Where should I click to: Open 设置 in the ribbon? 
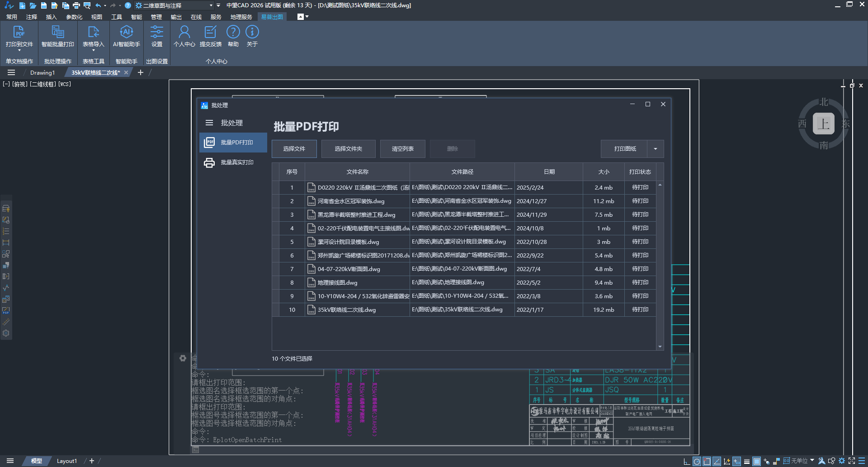[156, 33]
